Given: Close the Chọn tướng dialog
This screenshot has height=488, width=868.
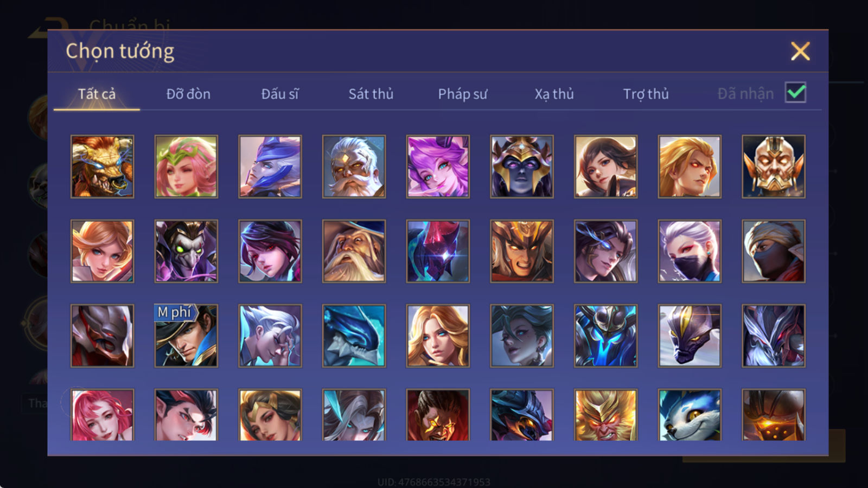Looking at the screenshot, I should pyautogui.click(x=800, y=51).
